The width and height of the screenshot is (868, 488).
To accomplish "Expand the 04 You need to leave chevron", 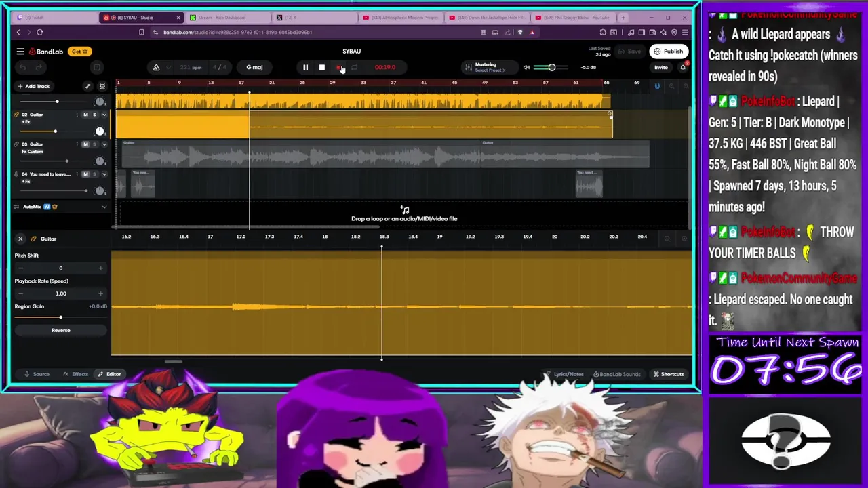I will 104,174.
